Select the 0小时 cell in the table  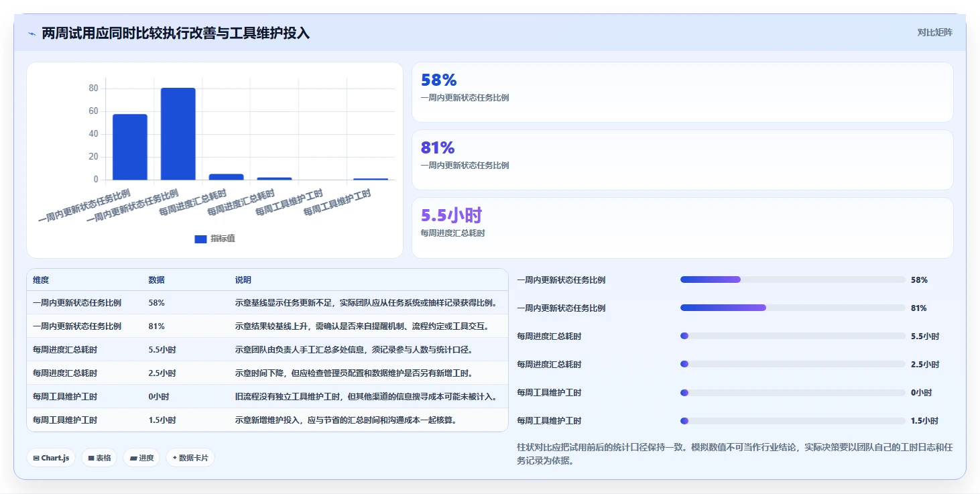point(160,397)
